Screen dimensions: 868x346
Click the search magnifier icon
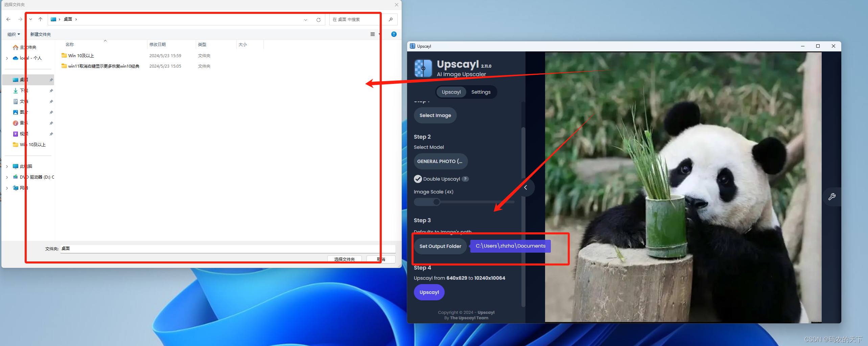click(x=391, y=19)
